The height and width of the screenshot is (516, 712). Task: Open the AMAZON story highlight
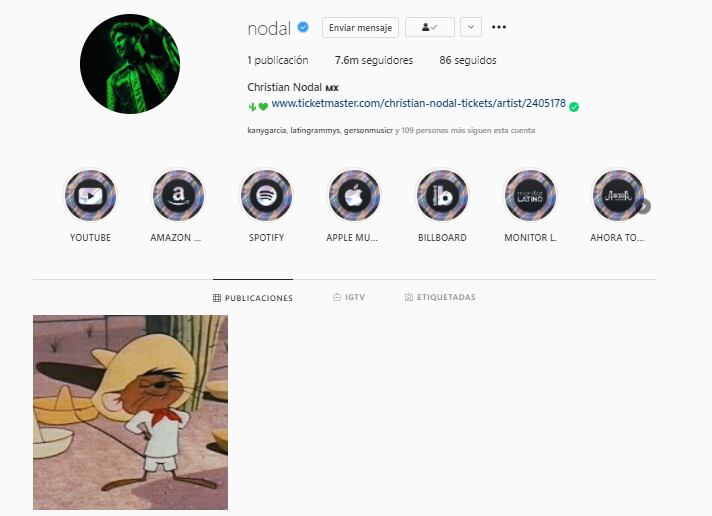178,196
